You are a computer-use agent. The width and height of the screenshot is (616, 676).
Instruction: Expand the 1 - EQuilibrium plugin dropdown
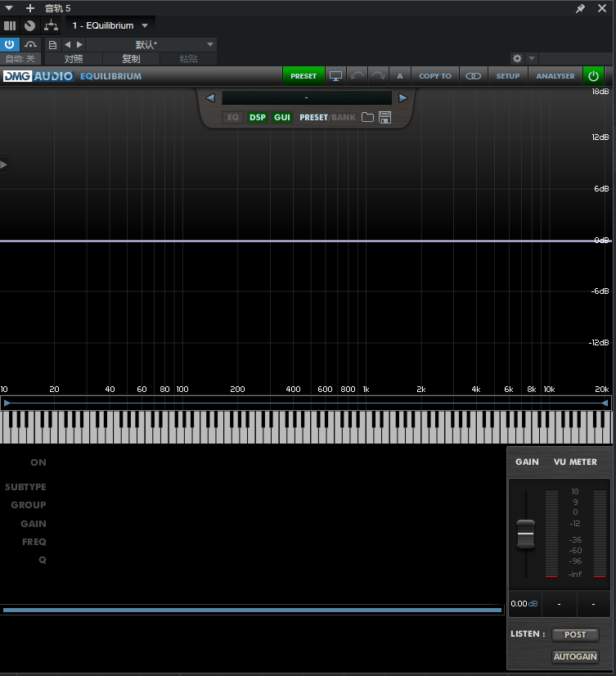[x=145, y=26]
